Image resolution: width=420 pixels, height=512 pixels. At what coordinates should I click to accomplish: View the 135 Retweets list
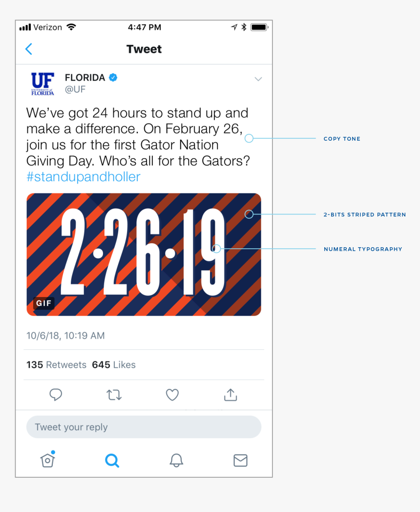pos(56,365)
